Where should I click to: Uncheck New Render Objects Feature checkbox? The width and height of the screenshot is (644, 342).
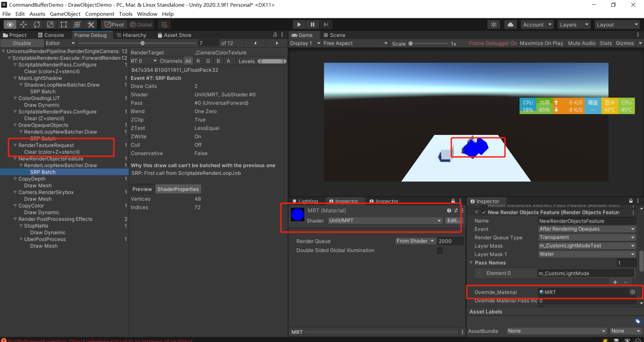[x=484, y=212]
